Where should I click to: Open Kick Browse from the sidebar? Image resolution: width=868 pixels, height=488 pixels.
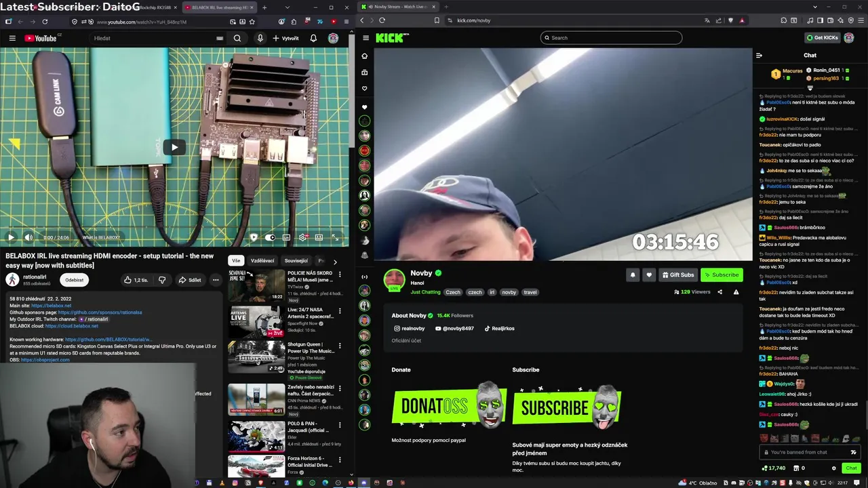pos(365,73)
